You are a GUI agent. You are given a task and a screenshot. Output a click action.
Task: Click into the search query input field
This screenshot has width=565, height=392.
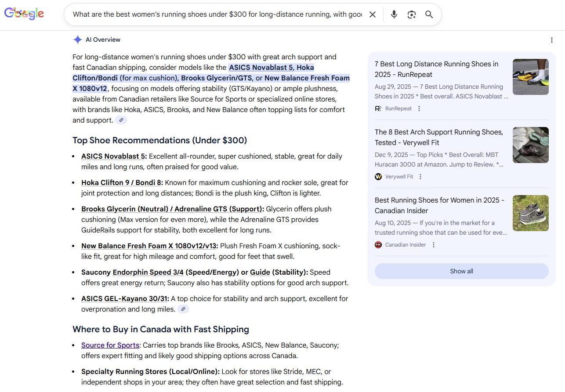217,15
